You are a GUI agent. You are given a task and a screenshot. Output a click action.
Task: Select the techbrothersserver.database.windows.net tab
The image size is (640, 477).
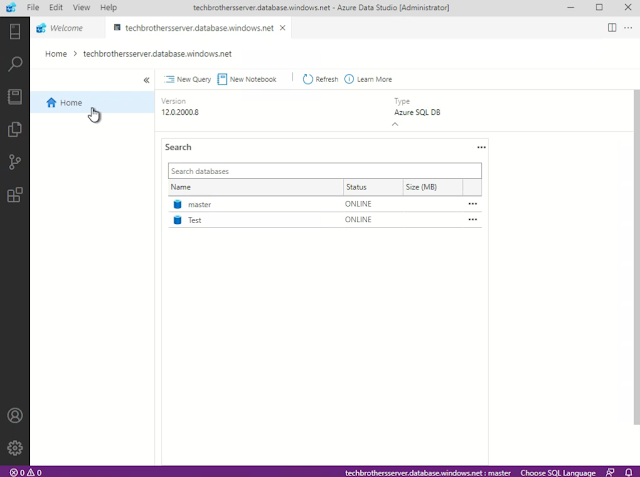[x=199, y=28]
